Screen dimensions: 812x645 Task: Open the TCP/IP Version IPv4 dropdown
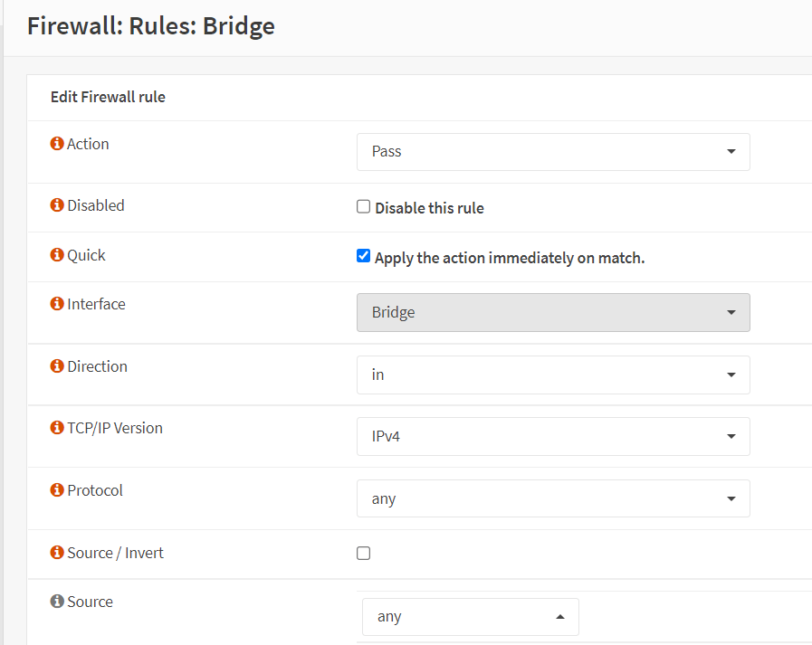coord(553,436)
